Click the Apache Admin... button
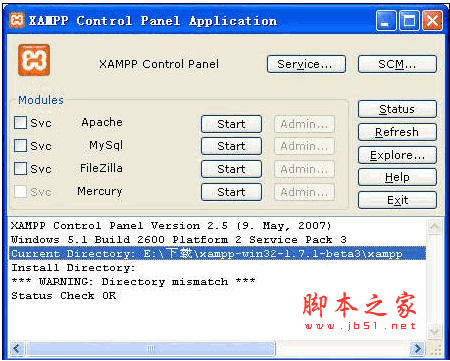Viewport: 450px width, 361px height. (x=304, y=124)
